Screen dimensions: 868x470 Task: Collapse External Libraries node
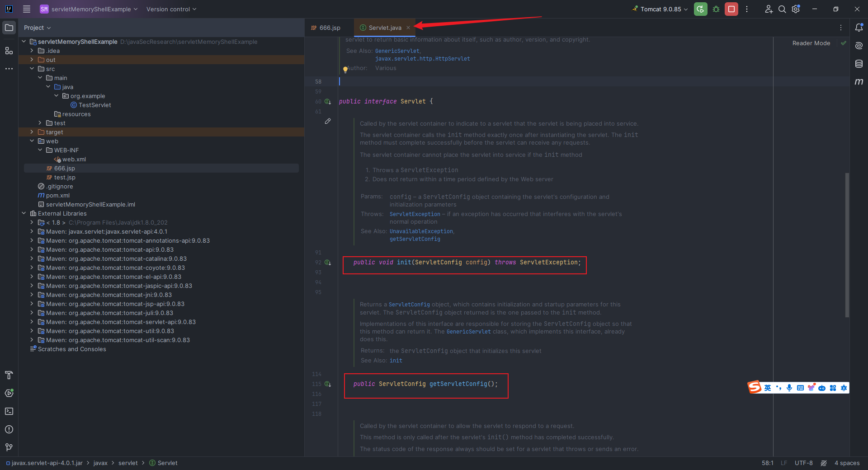click(24, 213)
